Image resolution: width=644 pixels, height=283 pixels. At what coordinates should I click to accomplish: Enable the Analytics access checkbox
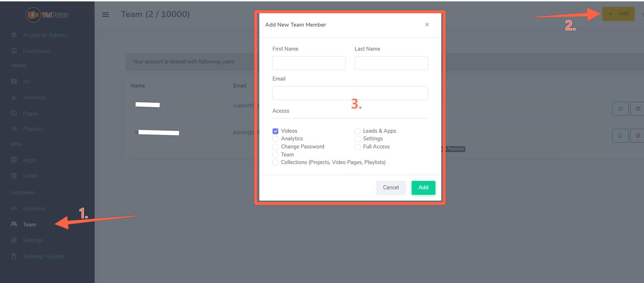click(x=275, y=139)
